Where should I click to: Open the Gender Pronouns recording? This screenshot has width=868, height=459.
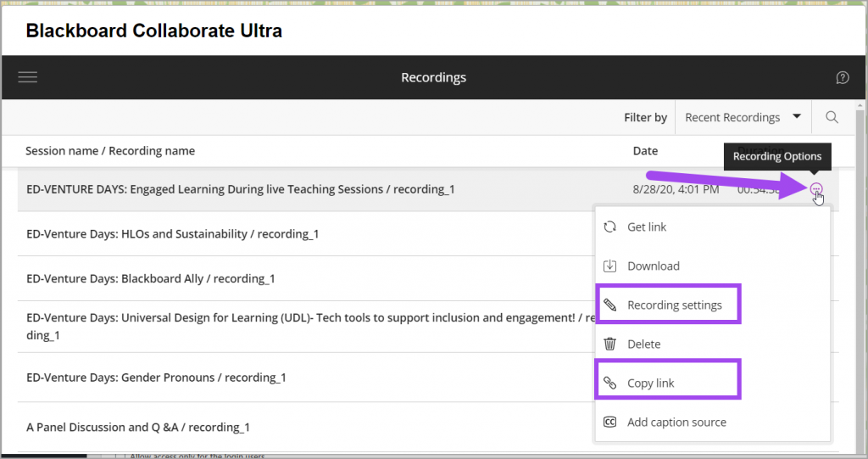(156, 378)
